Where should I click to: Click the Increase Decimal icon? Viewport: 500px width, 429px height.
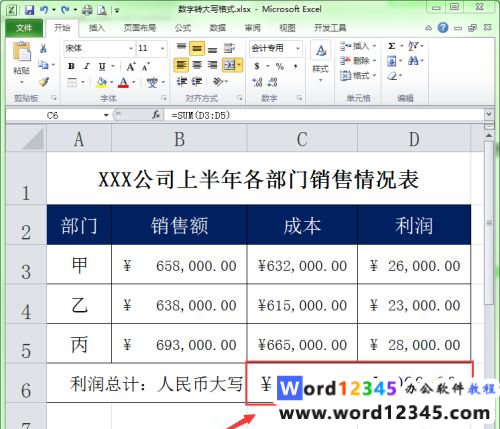[x=257, y=82]
